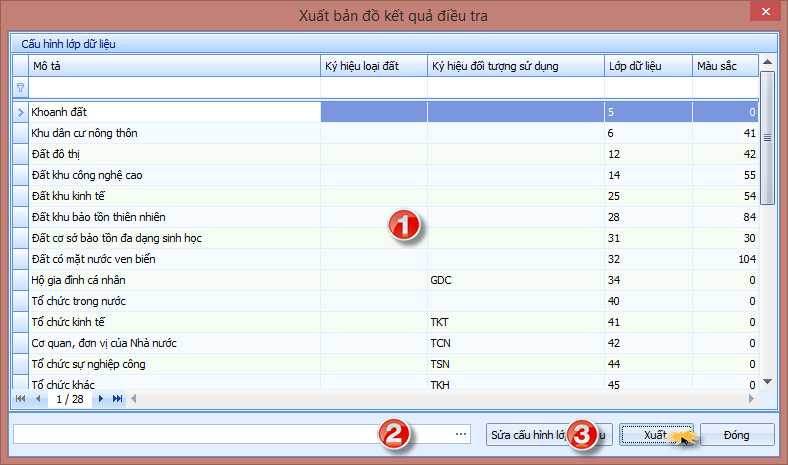Sort by the Mô tả column header
This screenshot has height=465, width=788.
pos(170,66)
